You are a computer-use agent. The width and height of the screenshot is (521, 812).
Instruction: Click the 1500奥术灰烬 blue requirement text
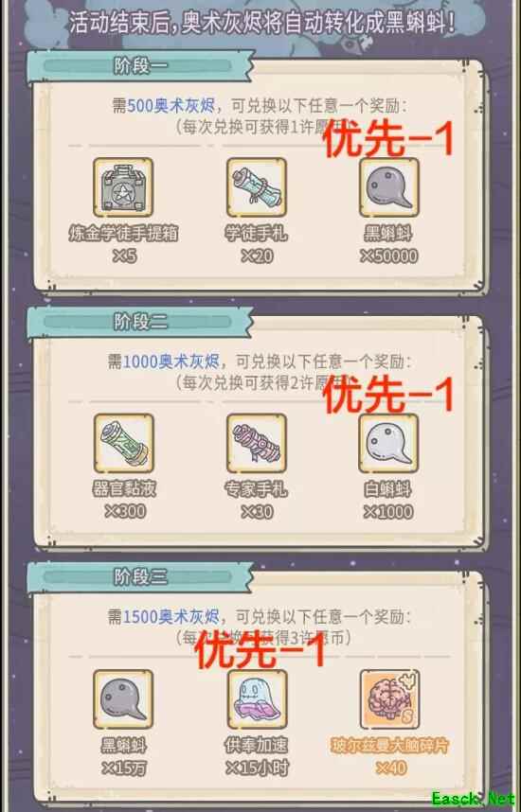pyautogui.click(x=171, y=616)
